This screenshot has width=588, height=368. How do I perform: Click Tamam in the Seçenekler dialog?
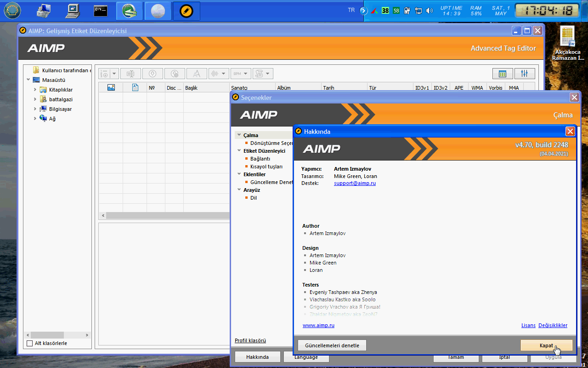tap(456, 357)
